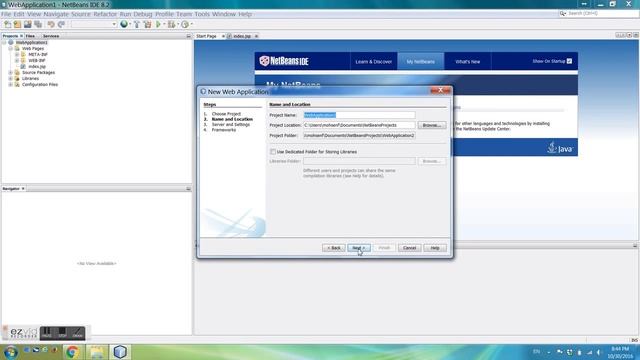
Task: Click the Search (Ctrl+I) box
Action: click(x=599, y=13)
